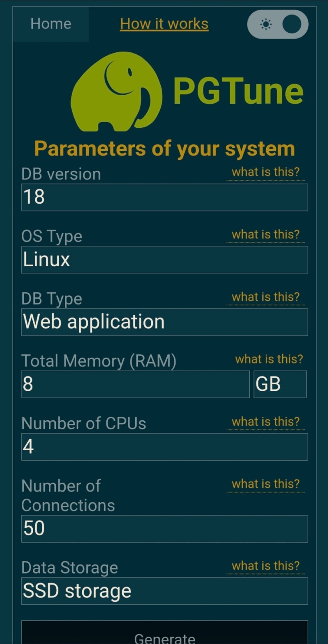Screen dimensions: 328x644
Task: Click the PGTune elephant logo
Action: [x=116, y=92]
